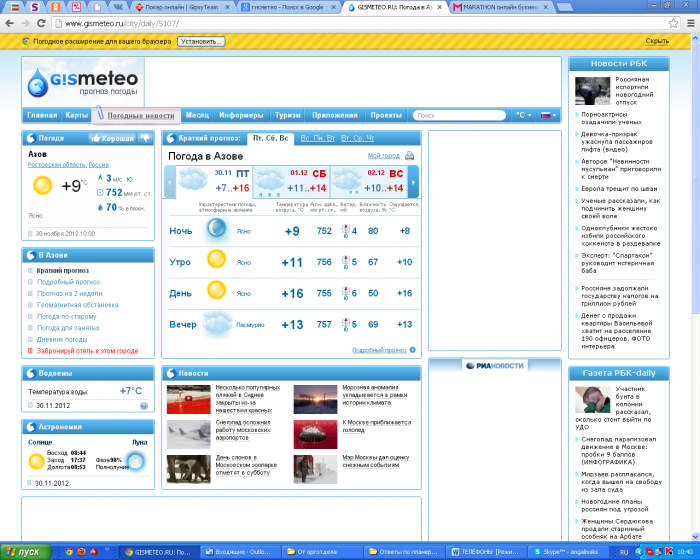The height and width of the screenshot is (560, 700).
Task: Click Забронируй отель в этом городе
Action: pos(88,351)
